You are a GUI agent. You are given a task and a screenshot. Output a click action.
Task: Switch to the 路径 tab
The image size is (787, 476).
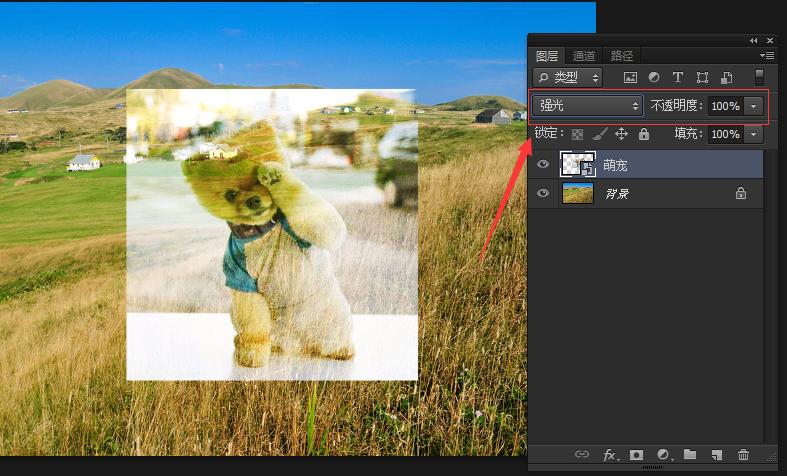tap(621, 56)
